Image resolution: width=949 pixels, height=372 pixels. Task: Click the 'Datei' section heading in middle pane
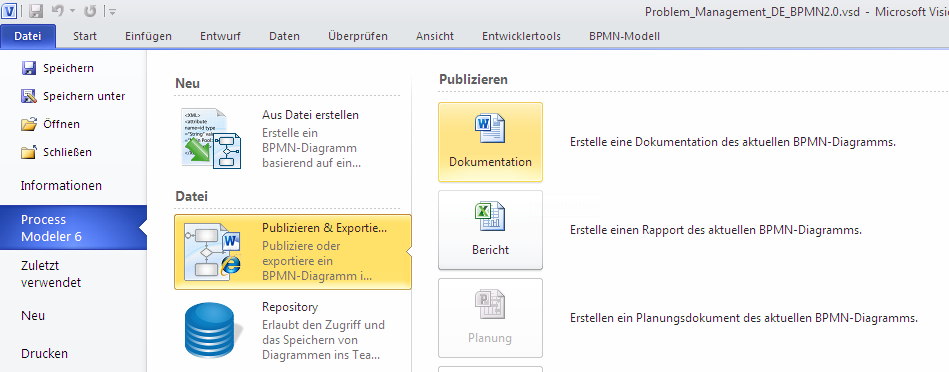pyautogui.click(x=191, y=196)
